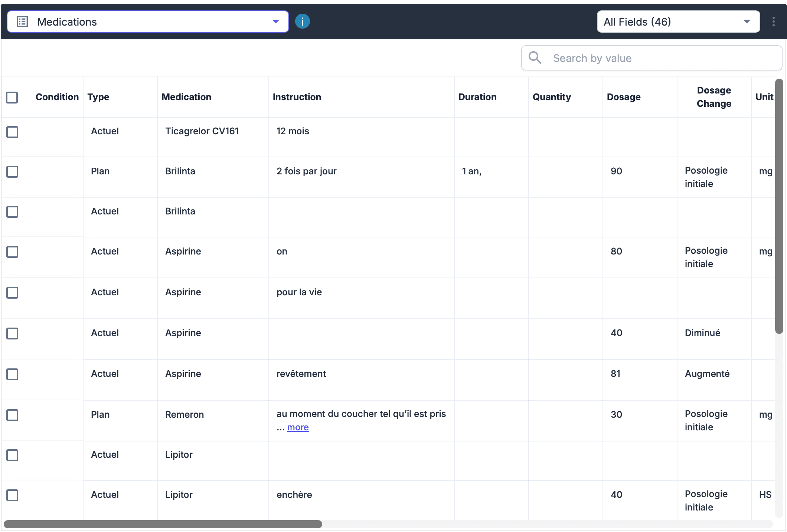Image resolution: width=787 pixels, height=532 pixels.
Task: Sort by the Duration column header
Action: (x=477, y=97)
